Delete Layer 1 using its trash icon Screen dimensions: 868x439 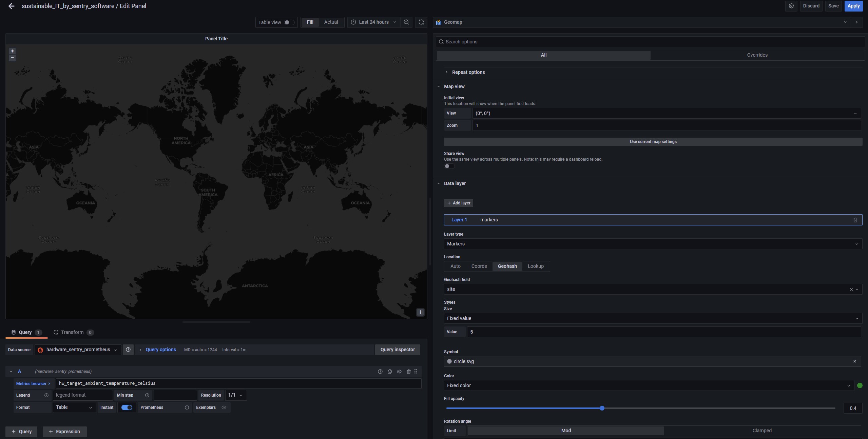point(855,220)
